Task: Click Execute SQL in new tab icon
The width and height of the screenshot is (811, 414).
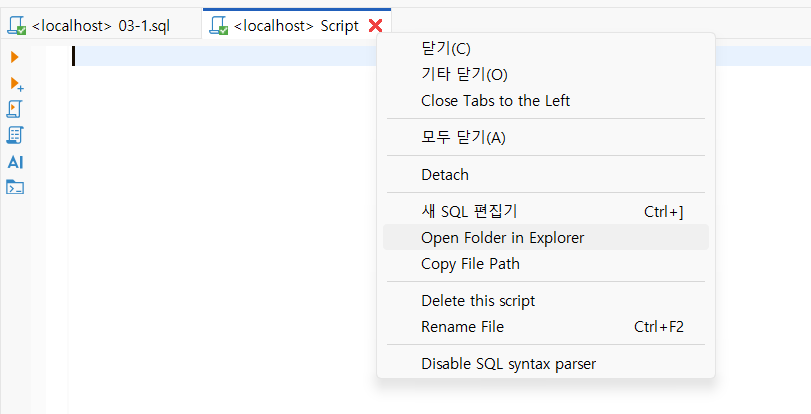Action: [x=16, y=83]
